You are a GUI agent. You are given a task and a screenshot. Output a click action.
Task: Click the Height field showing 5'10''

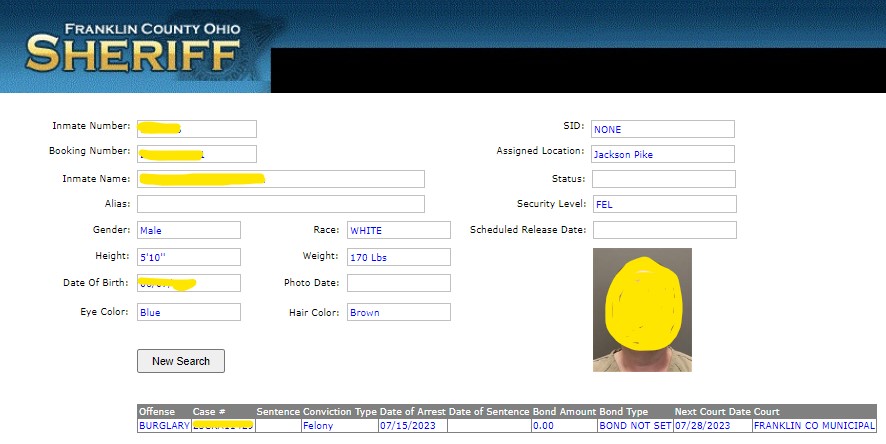point(189,256)
